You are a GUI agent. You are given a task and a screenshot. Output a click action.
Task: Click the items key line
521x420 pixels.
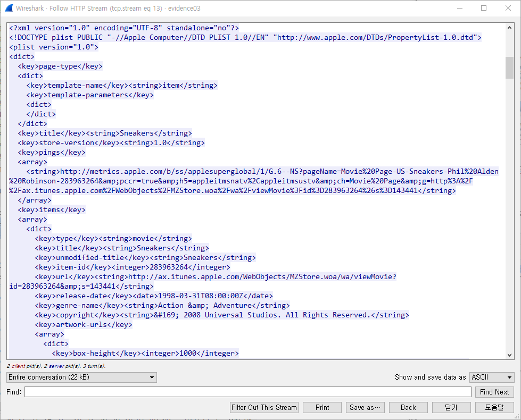click(x=52, y=210)
